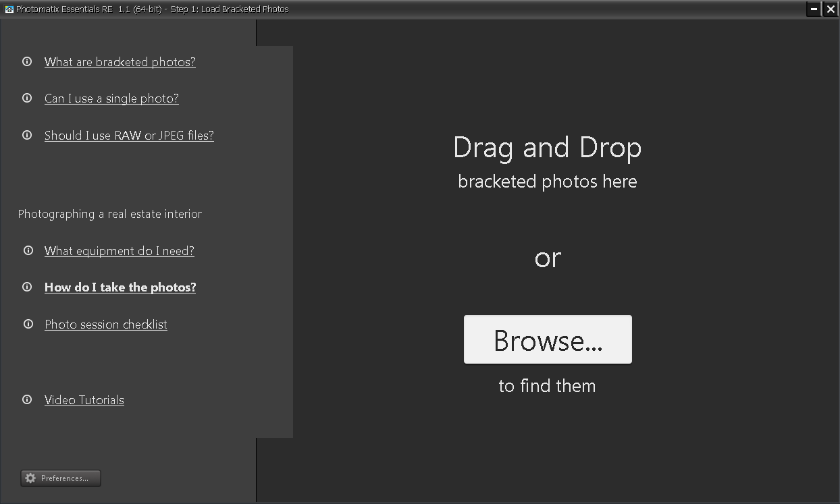Click the "bracketed photos here" text
840x504 pixels.
548,181
